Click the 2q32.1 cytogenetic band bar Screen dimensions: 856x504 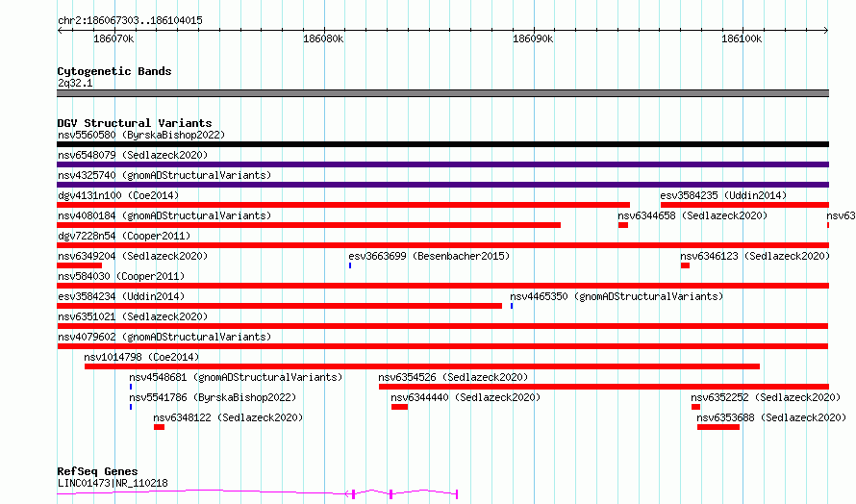442,93
